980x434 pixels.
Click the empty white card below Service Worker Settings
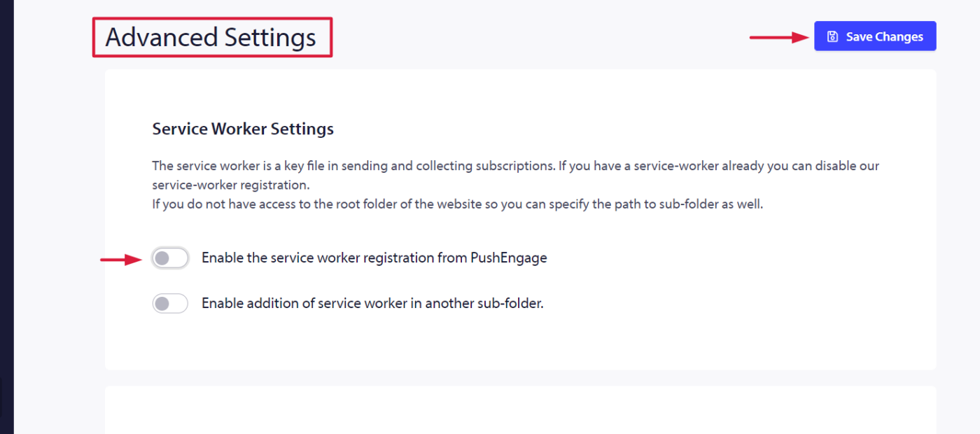tap(520, 409)
